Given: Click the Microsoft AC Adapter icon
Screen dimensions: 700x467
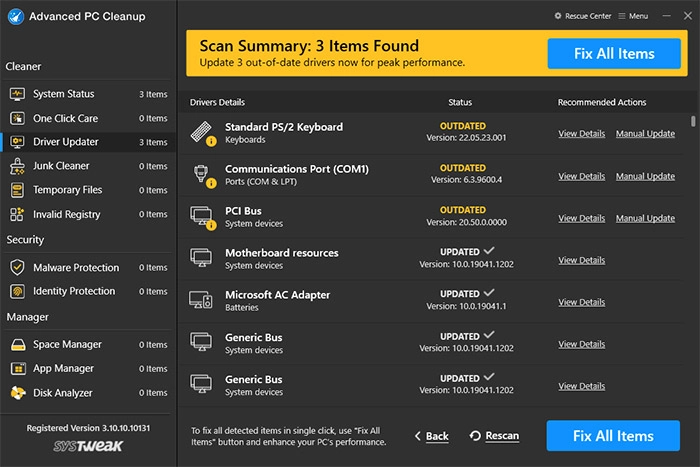Looking at the screenshot, I should tap(201, 300).
